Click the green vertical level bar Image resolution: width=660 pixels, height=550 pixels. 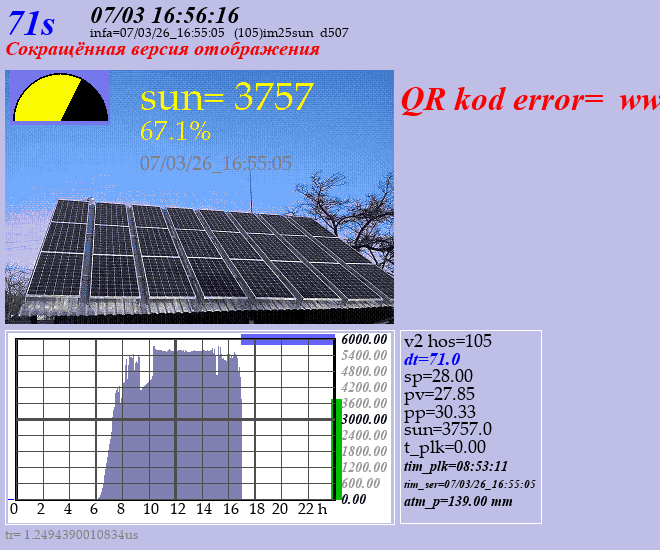coord(337,448)
